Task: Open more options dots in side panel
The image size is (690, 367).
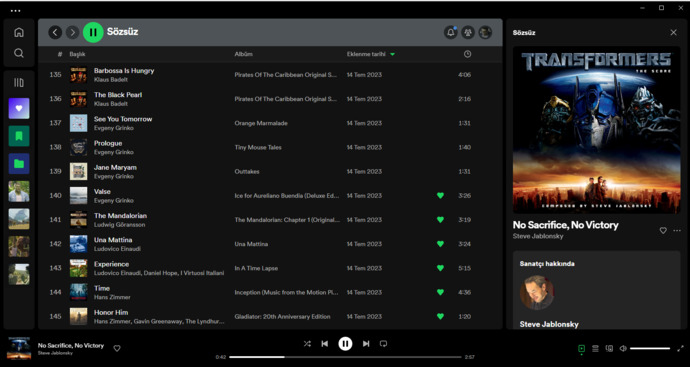Action: point(677,230)
